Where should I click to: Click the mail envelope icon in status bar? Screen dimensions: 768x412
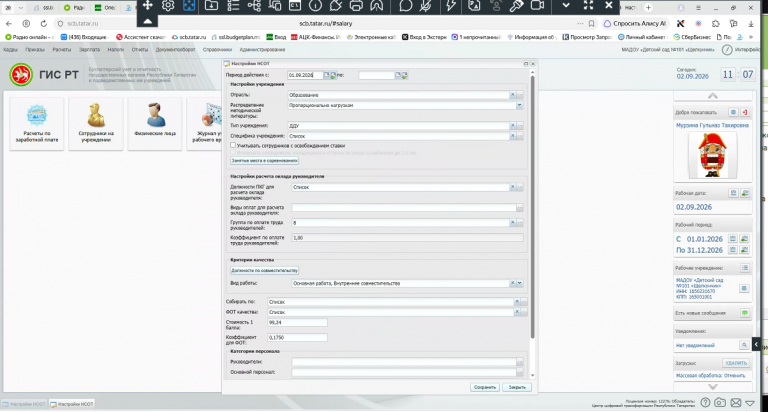(x=736, y=403)
